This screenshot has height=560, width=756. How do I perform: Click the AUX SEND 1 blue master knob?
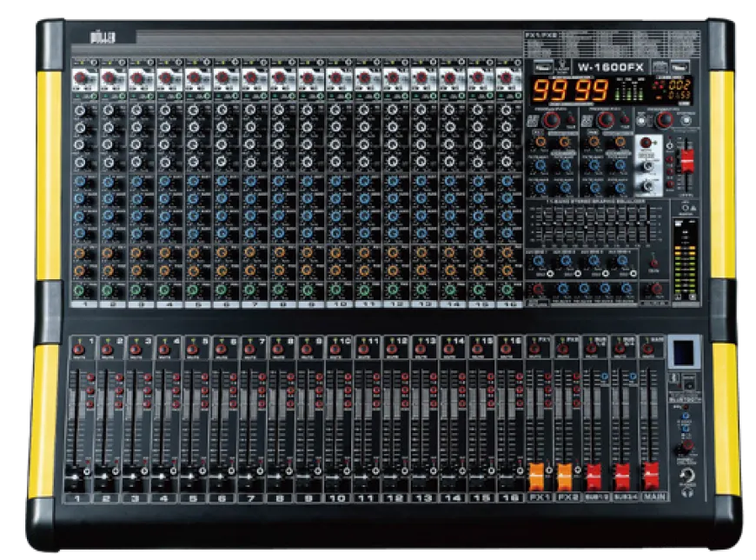point(538,262)
